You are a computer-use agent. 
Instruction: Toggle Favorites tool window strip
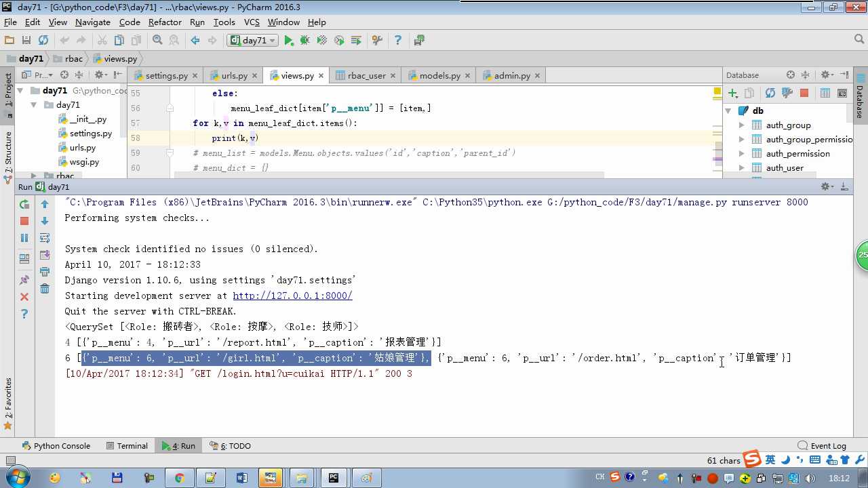pyautogui.click(x=7, y=405)
